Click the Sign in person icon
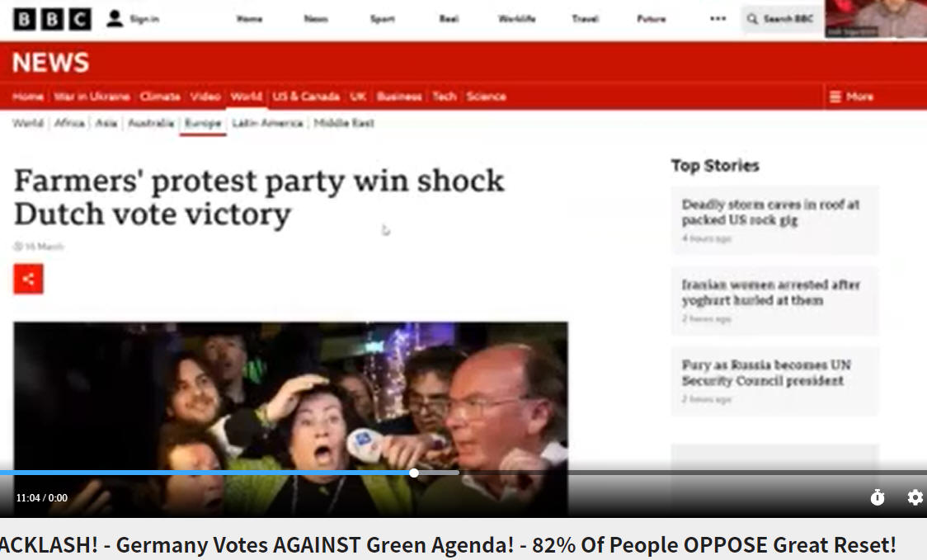This screenshot has height=560, width=927. tap(115, 19)
